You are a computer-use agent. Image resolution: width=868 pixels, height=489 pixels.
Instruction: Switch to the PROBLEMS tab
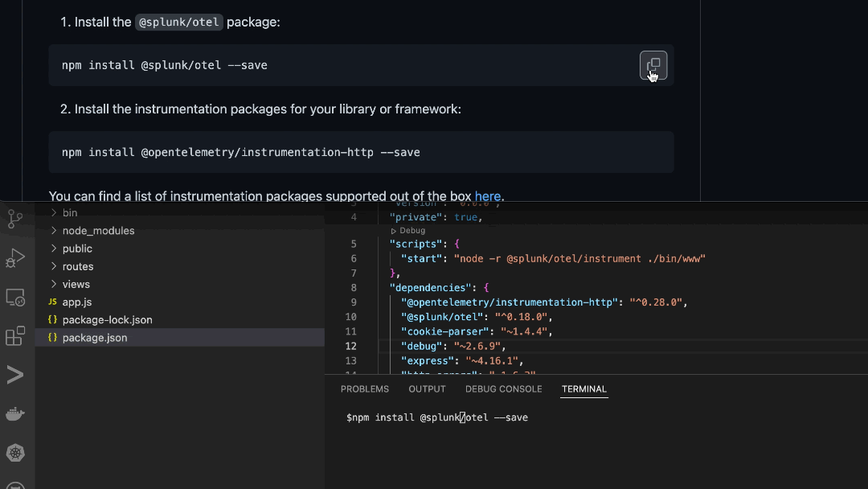[365, 388]
